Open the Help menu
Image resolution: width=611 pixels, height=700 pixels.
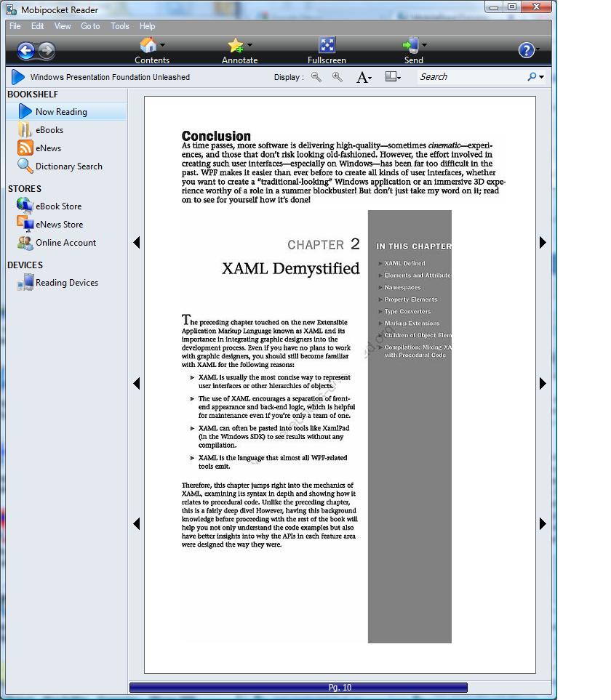[x=147, y=26]
